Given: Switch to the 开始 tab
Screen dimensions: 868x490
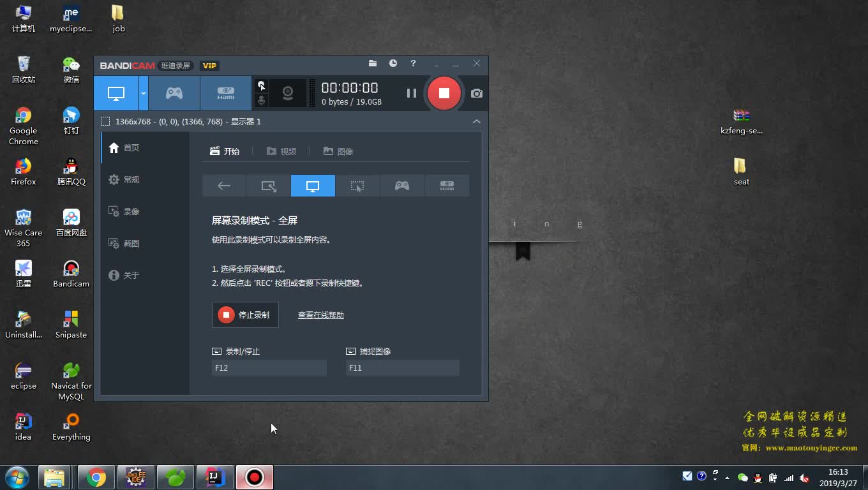Looking at the screenshot, I should pyautogui.click(x=225, y=151).
